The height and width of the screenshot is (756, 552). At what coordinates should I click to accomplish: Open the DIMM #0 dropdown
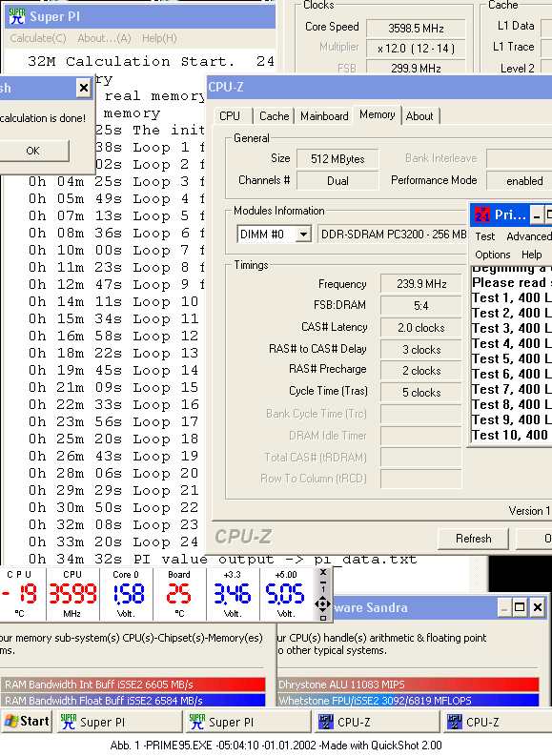[x=304, y=235]
